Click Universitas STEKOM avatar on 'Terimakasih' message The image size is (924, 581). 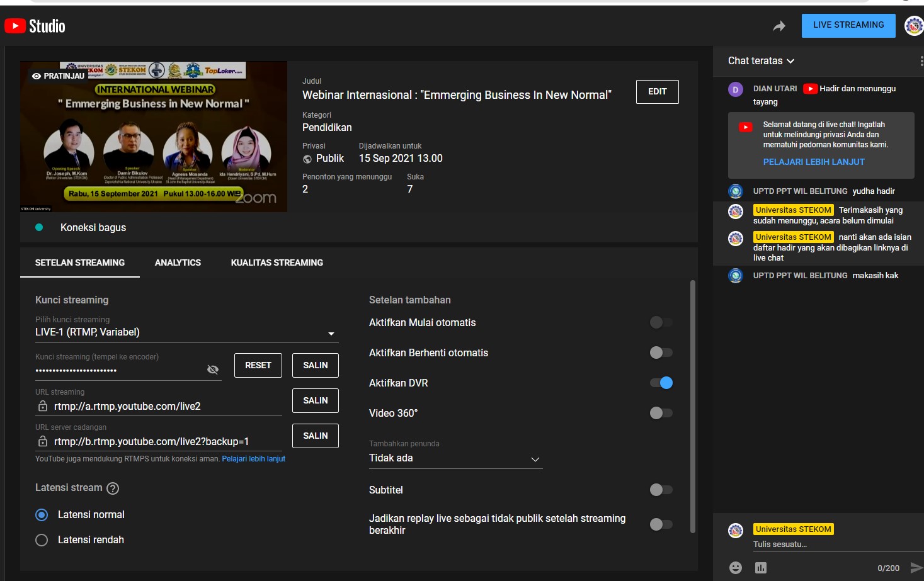[736, 211]
